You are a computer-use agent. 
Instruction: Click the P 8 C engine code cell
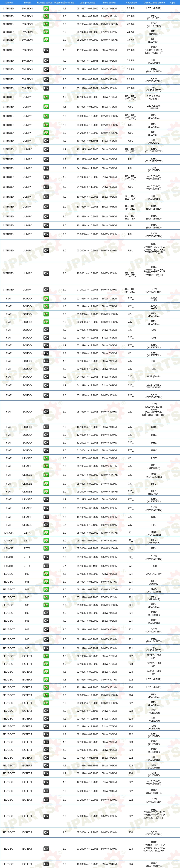(154, 566)
